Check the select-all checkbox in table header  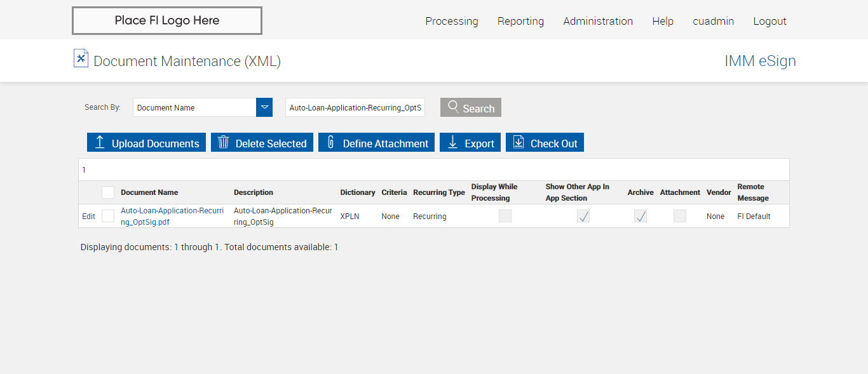pyautogui.click(x=108, y=192)
